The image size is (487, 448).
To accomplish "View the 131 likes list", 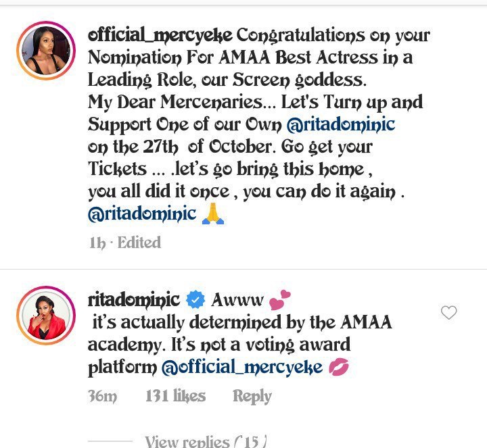I will (175, 396).
